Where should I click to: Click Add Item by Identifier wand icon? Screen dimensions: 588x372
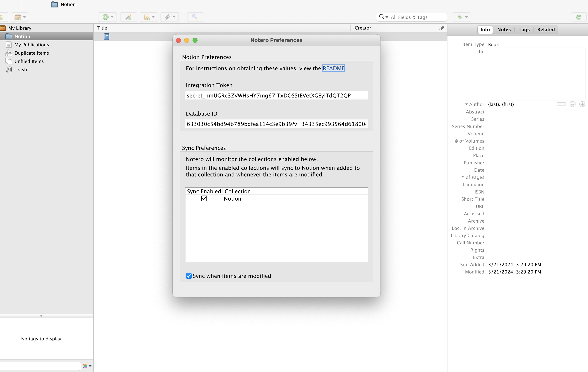click(128, 17)
